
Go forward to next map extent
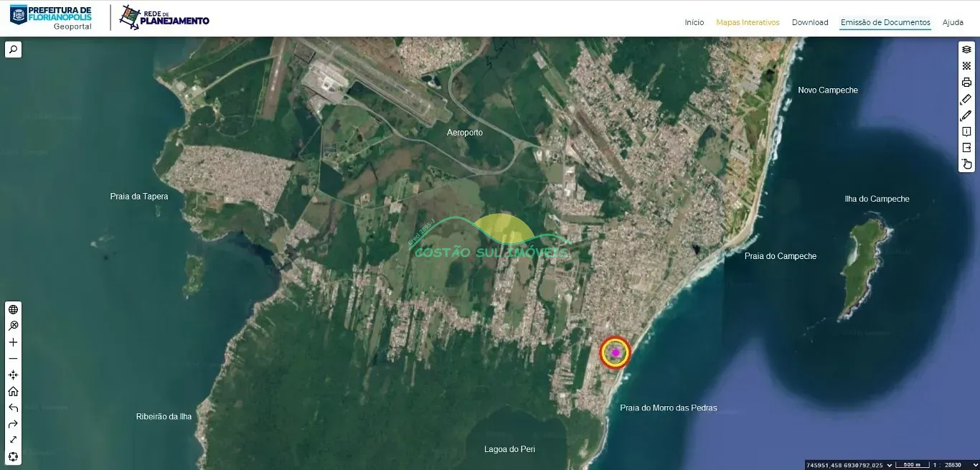point(13,424)
